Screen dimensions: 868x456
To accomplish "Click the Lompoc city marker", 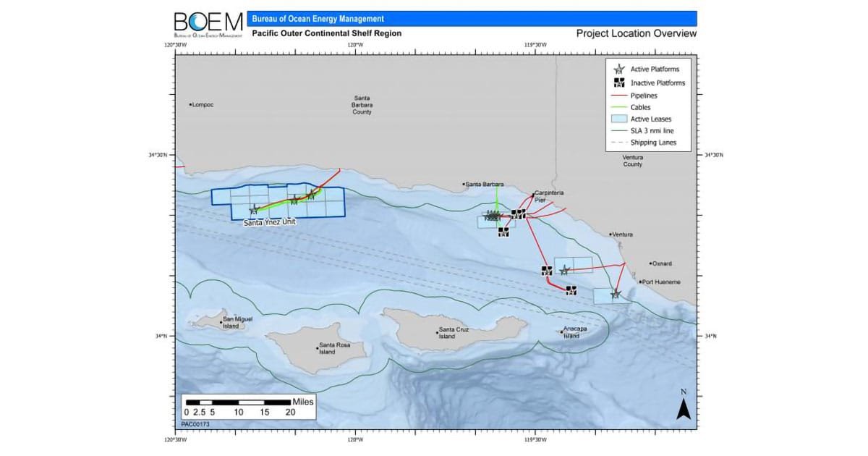I will [x=190, y=105].
